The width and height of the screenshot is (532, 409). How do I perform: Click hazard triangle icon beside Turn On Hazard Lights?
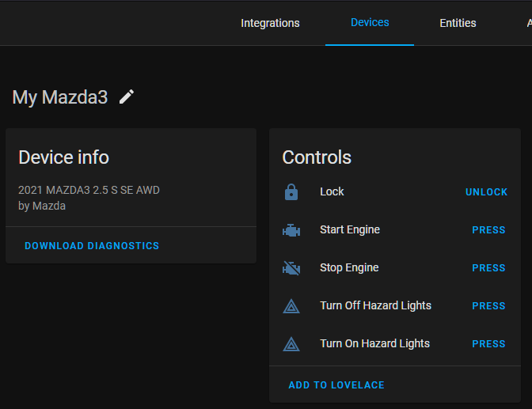[291, 344]
